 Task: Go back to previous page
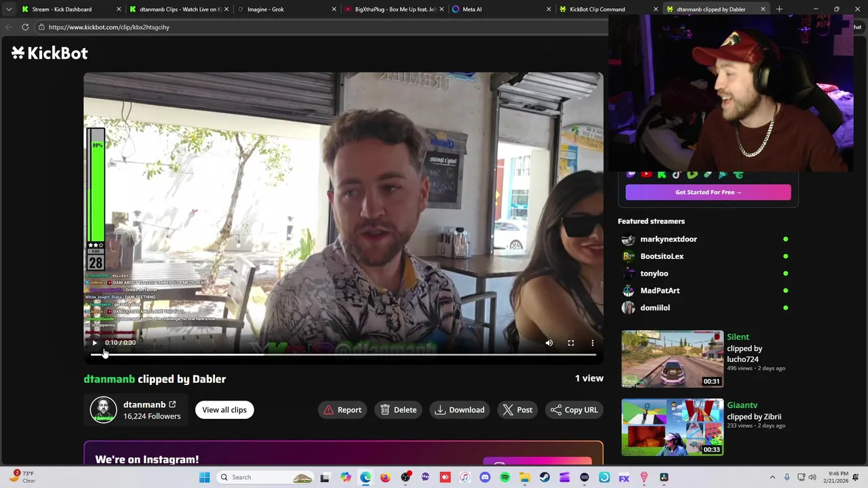(x=9, y=27)
